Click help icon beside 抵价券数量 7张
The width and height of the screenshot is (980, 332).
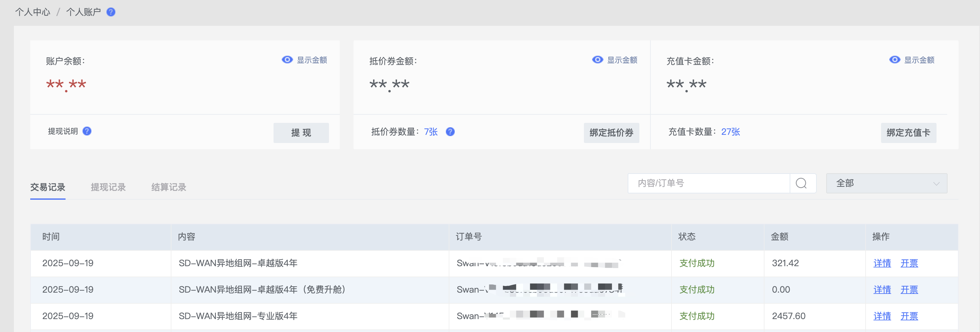coord(450,132)
